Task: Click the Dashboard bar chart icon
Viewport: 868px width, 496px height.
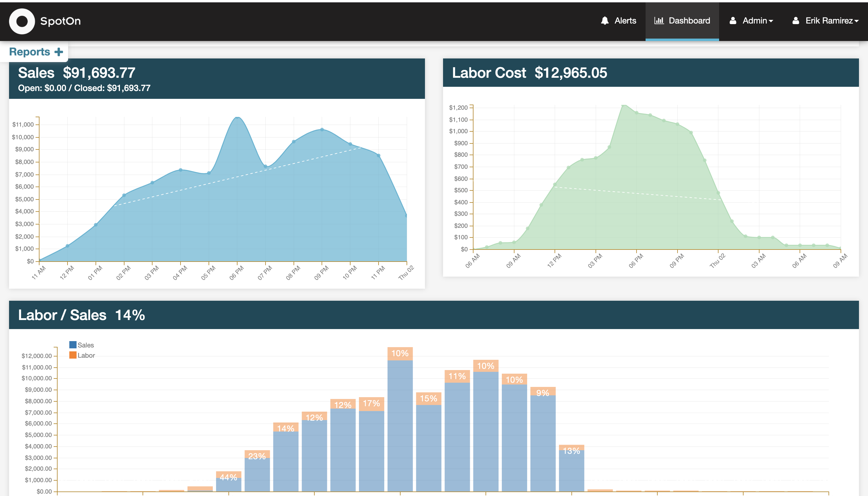Action: click(x=659, y=21)
